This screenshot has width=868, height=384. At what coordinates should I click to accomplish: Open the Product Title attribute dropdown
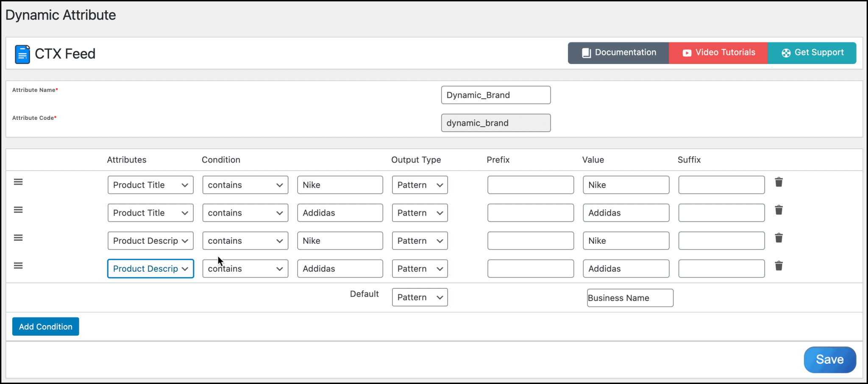150,185
